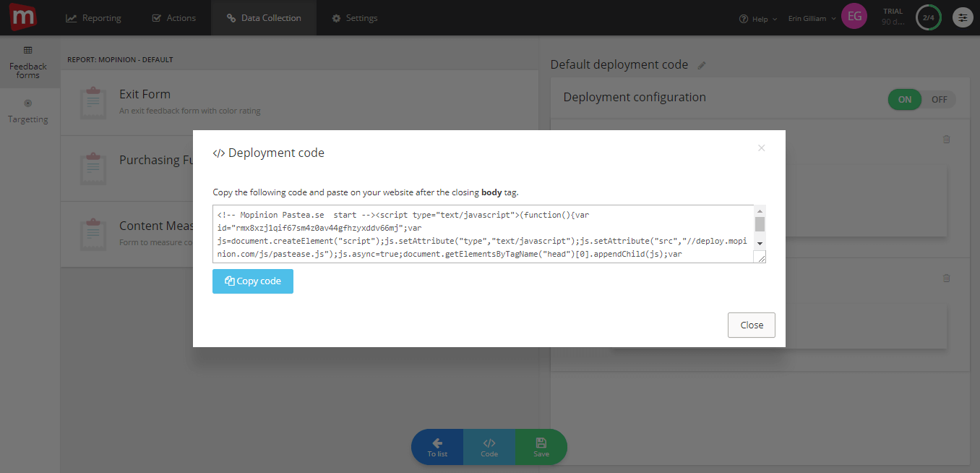The image size is (980, 473).
Task: Click the TRIAL 90 days indicator
Action: [893, 17]
